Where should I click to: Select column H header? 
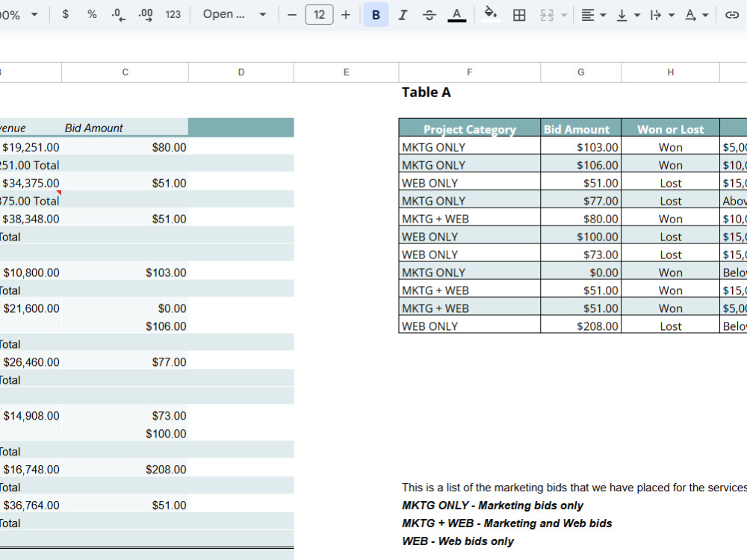(x=670, y=72)
